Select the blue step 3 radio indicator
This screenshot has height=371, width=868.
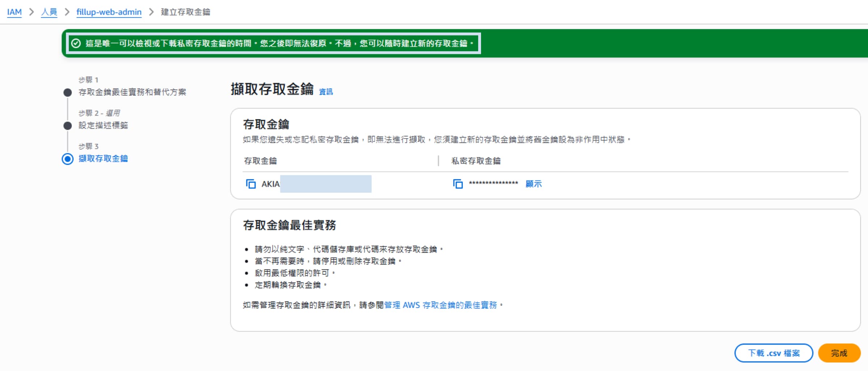(x=67, y=159)
